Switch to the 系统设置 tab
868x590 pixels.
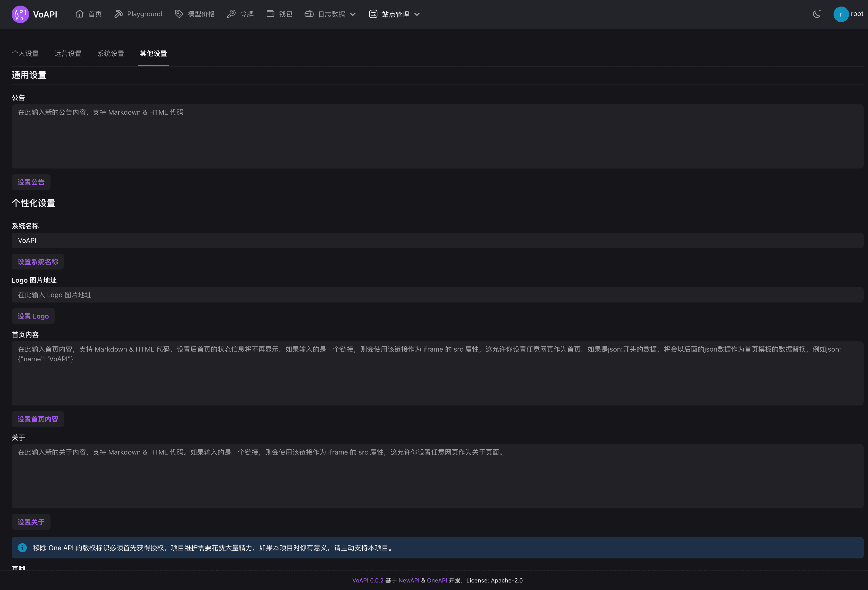(111, 53)
